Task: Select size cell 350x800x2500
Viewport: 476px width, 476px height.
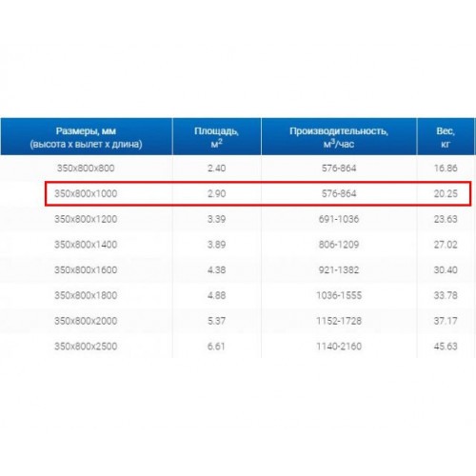Action: pyautogui.click(x=86, y=346)
